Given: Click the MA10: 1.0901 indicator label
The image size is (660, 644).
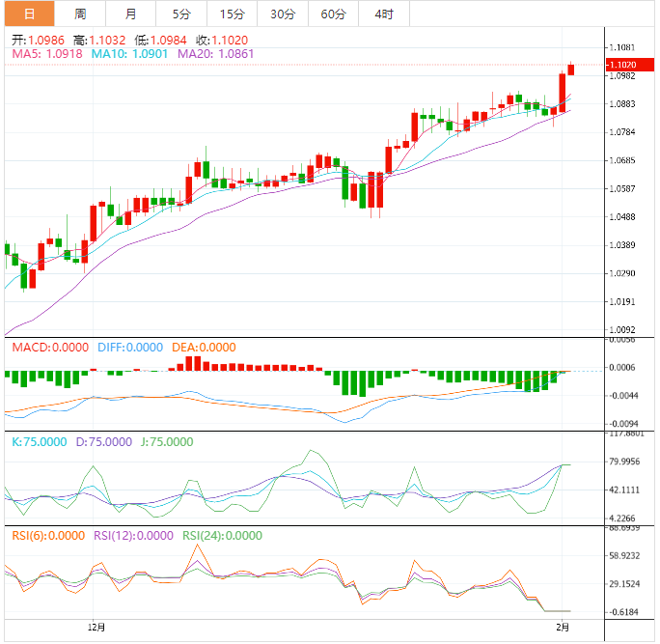Looking at the screenshot, I should [x=130, y=55].
